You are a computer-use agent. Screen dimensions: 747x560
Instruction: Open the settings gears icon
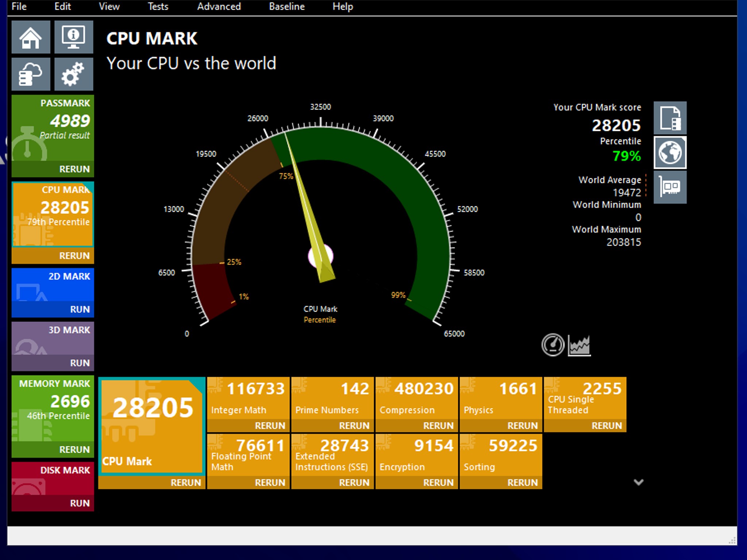pyautogui.click(x=74, y=74)
